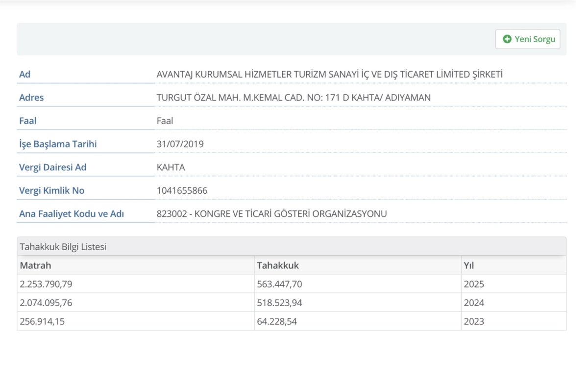Screen dimensions: 588x366
Task: Click the Tahakkuk Bilgi Listesi header
Action: [292, 247]
